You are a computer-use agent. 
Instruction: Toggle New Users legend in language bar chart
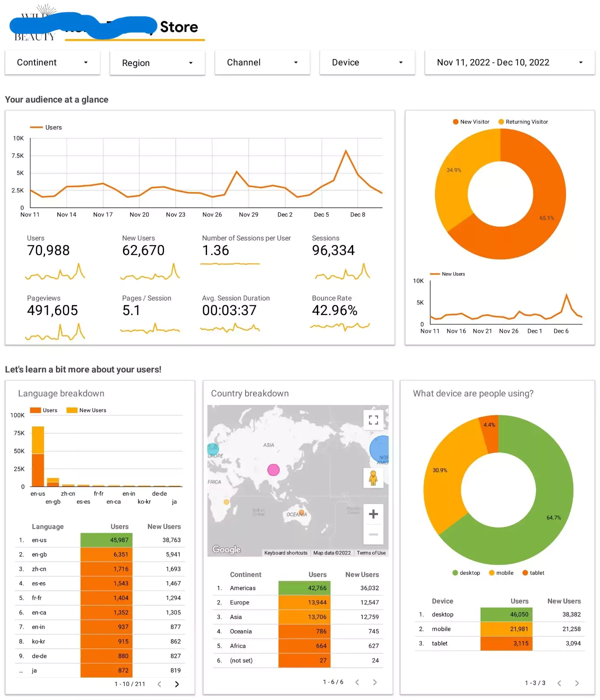pyautogui.click(x=86, y=410)
